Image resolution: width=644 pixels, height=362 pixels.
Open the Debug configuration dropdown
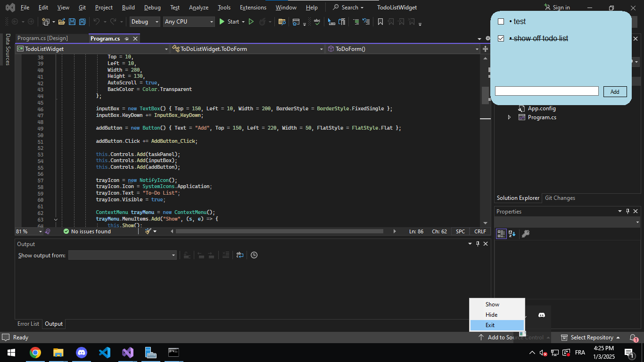point(144,22)
